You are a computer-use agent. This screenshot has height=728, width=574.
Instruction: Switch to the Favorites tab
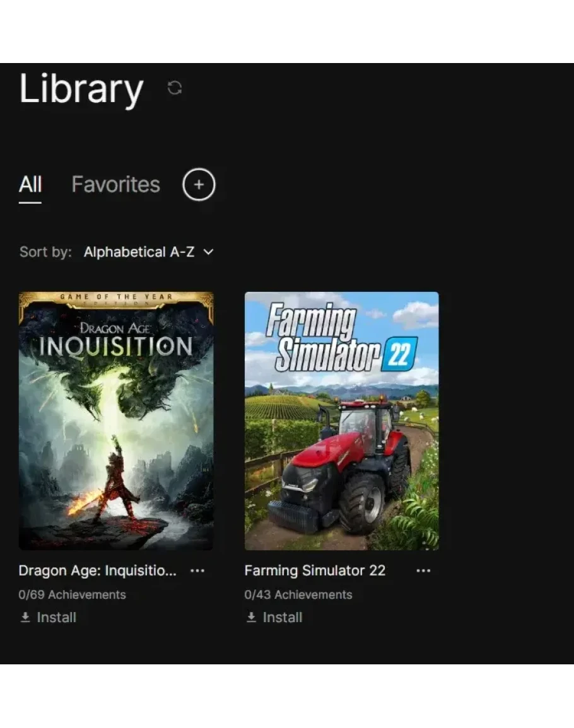tap(115, 184)
